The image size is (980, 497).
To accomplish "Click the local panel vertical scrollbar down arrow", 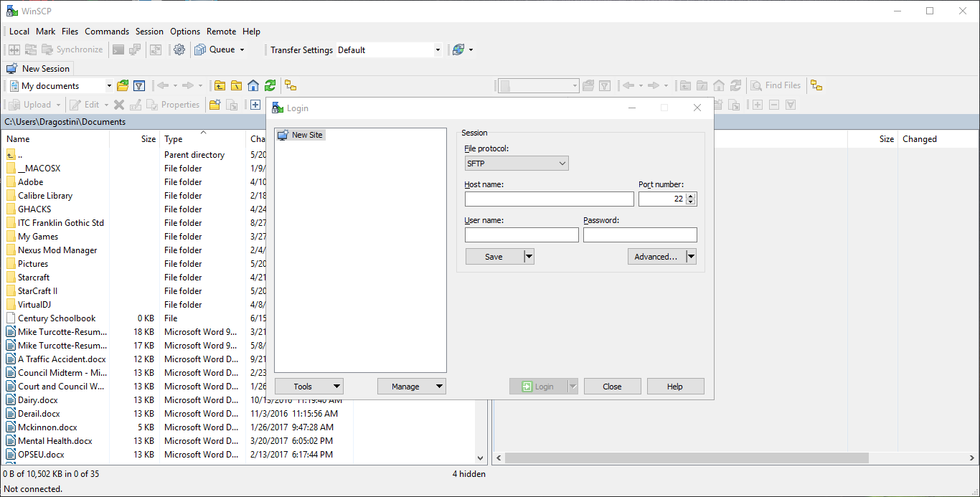I will tap(481, 458).
